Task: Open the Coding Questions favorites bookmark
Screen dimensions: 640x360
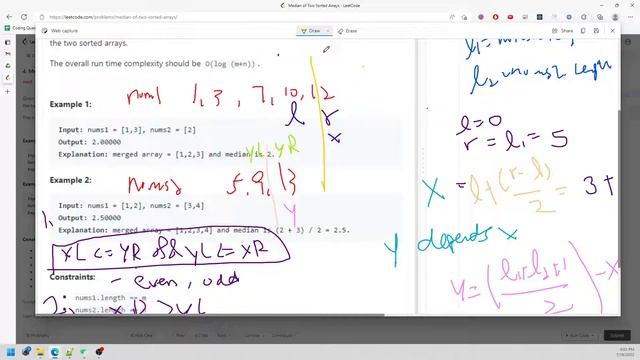Action: pyautogui.click(x=20, y=28)
